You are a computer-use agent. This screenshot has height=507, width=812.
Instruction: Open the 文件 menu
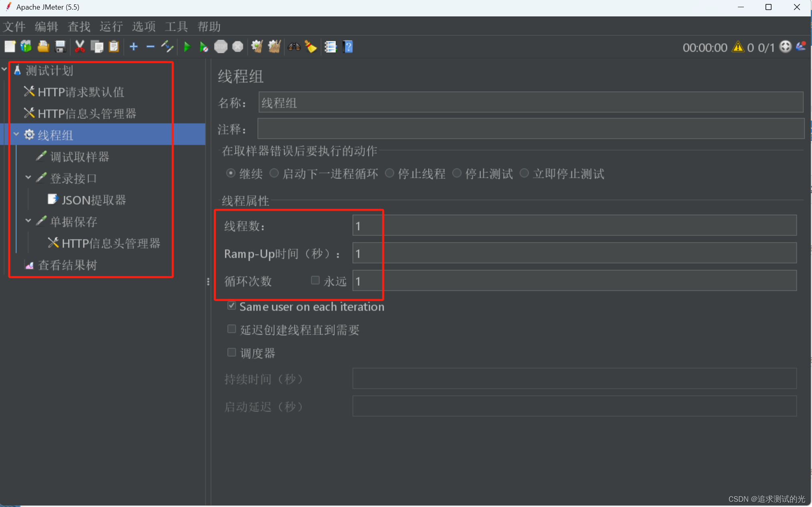pyautogui.click(x=14, y=26)
